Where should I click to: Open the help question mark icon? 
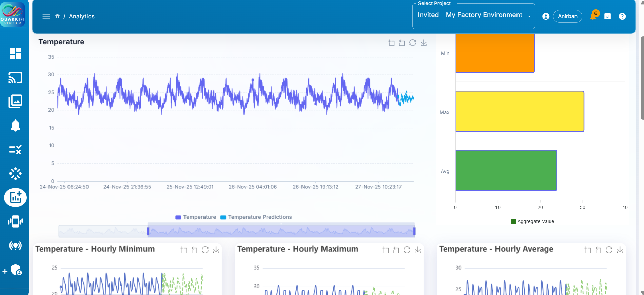[x=622, y=16]
